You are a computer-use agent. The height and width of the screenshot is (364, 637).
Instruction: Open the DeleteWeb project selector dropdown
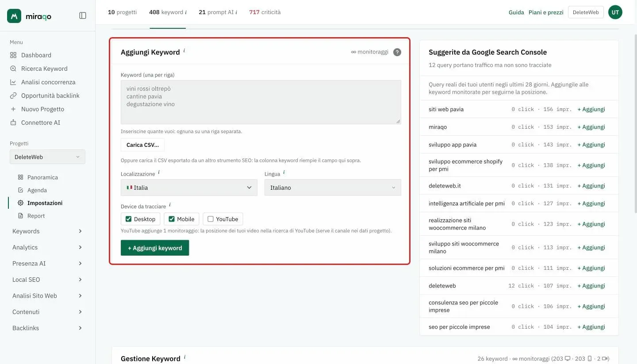click(47, 157)
